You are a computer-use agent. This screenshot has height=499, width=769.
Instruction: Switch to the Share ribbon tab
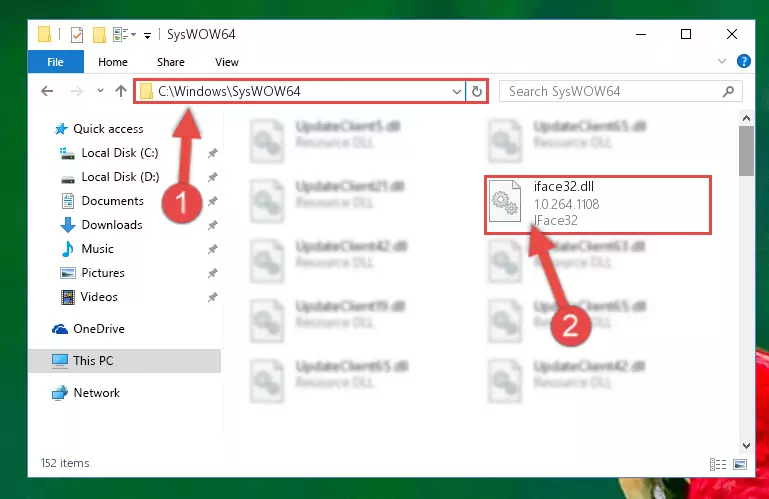pyautogui.click(x=171, y=62)
